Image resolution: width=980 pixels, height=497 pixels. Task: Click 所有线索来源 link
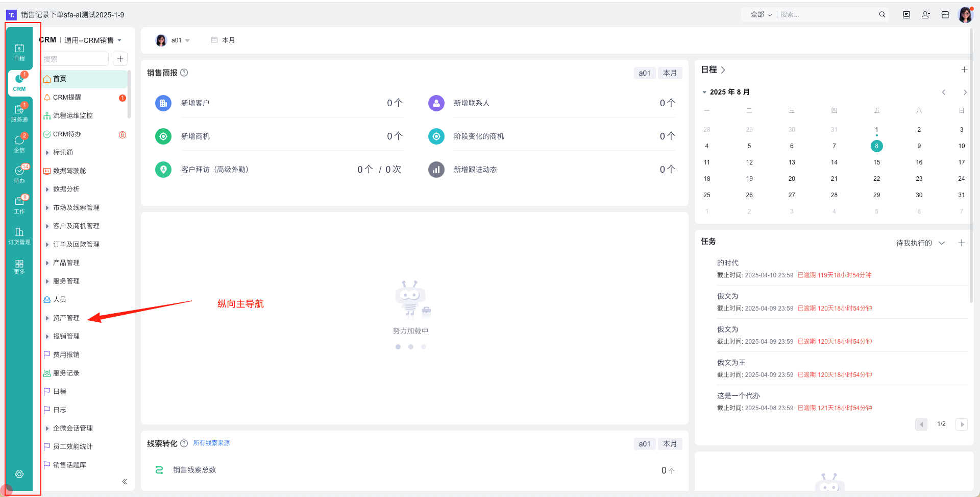point(211,443)
